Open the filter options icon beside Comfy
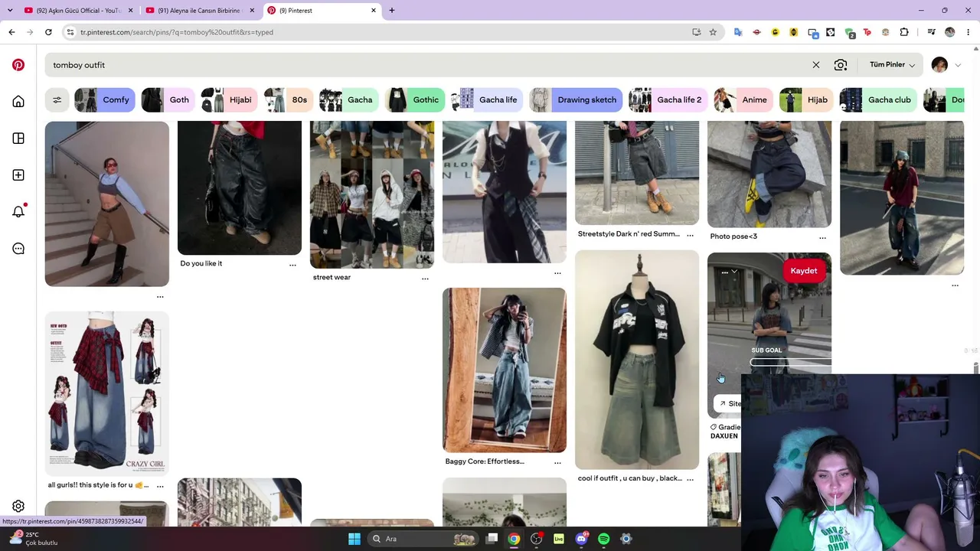 [x=57, y=99]
